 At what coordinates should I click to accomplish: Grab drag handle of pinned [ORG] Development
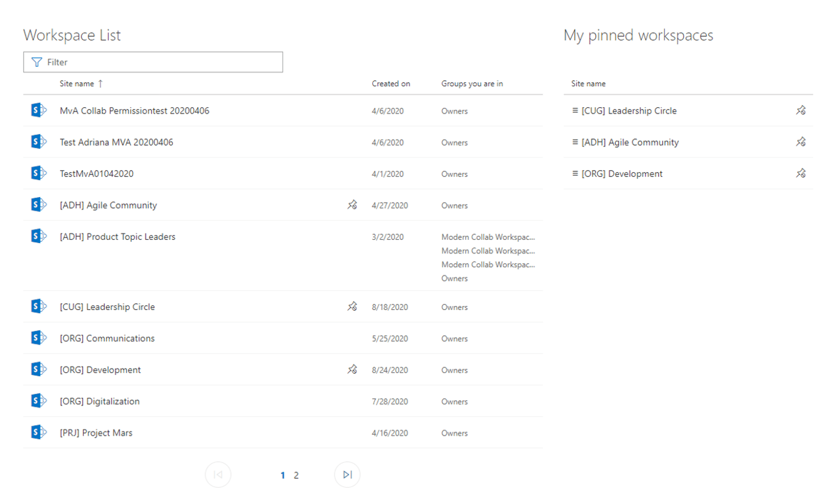tap(575, 173)
